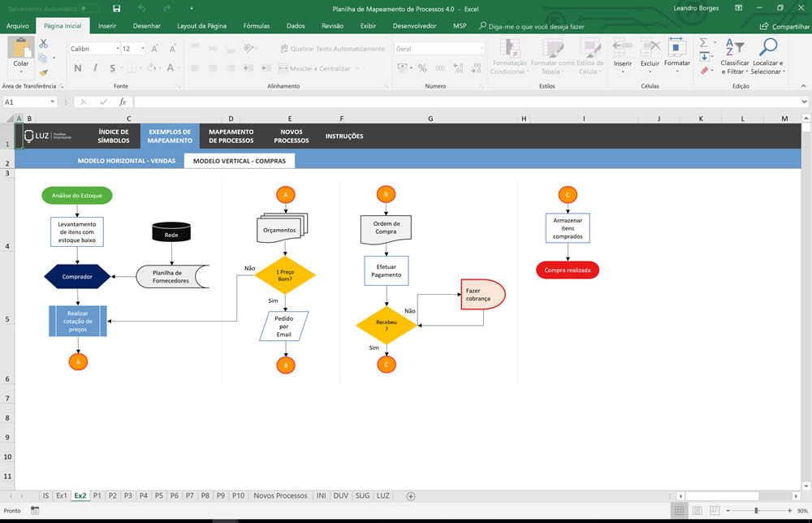
Task: Switch to Novos Processos sheet tab
Action: [x=280, y=496]
